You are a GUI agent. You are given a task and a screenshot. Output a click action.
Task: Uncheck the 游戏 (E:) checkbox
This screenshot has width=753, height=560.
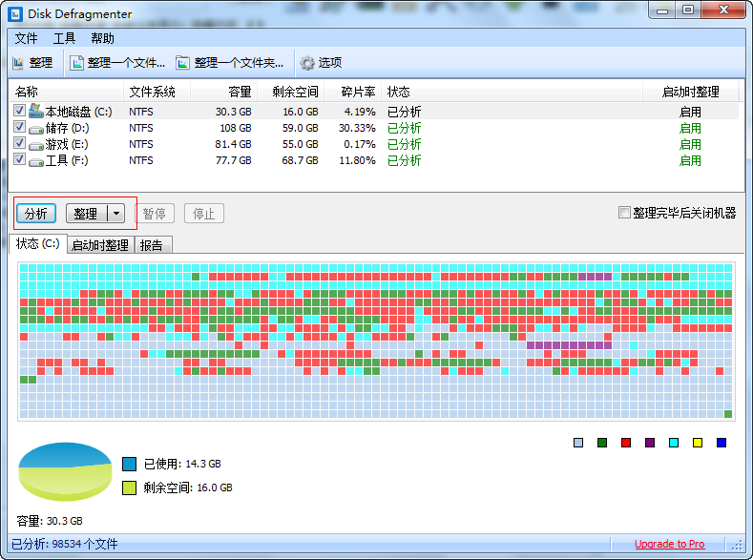pos(19,142)
